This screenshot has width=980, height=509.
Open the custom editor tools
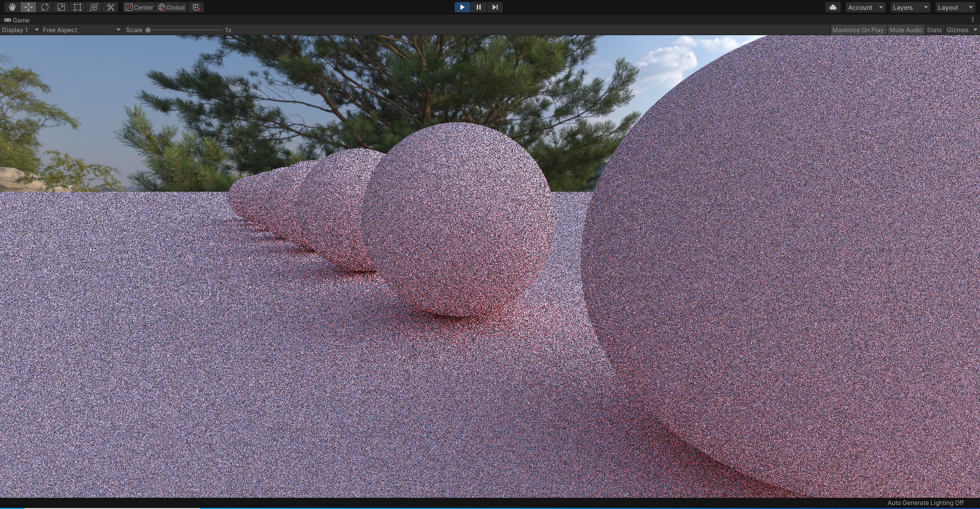click(x=110, y=7)
